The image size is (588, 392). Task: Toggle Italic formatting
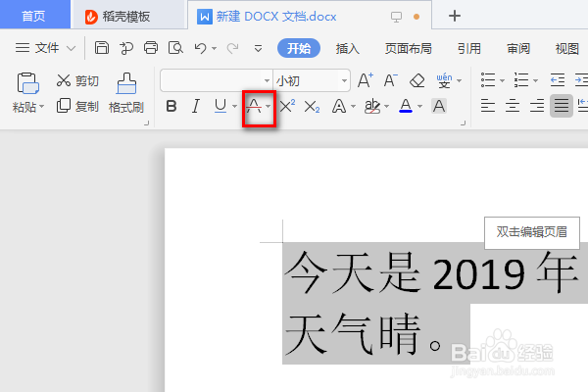(196, 107)
